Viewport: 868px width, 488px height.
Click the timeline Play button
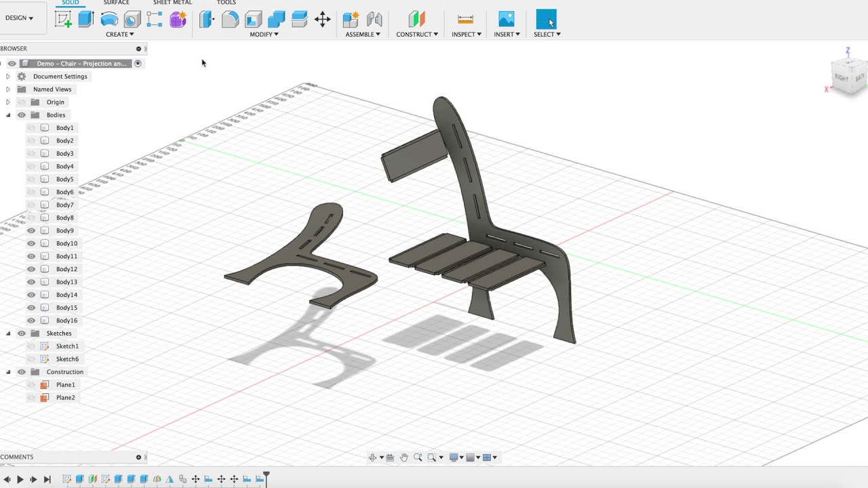(x=20, y=480)
